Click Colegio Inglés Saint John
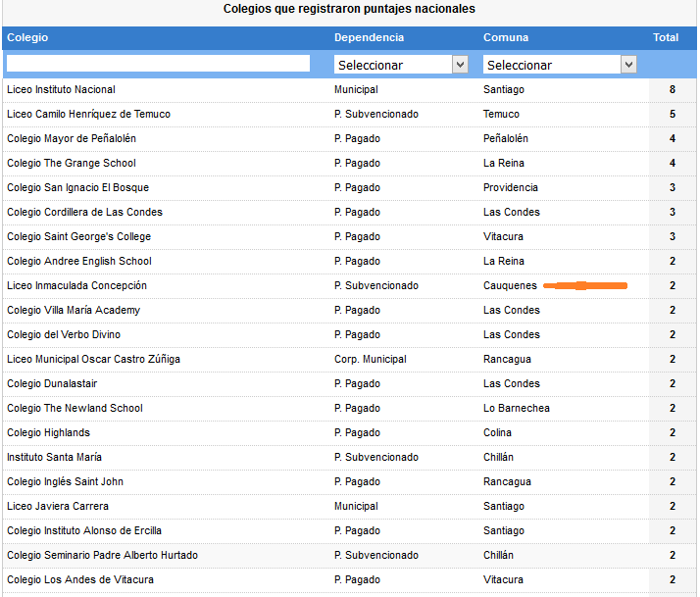The width and height of the screenshot is (700, 597). point(65,481)
